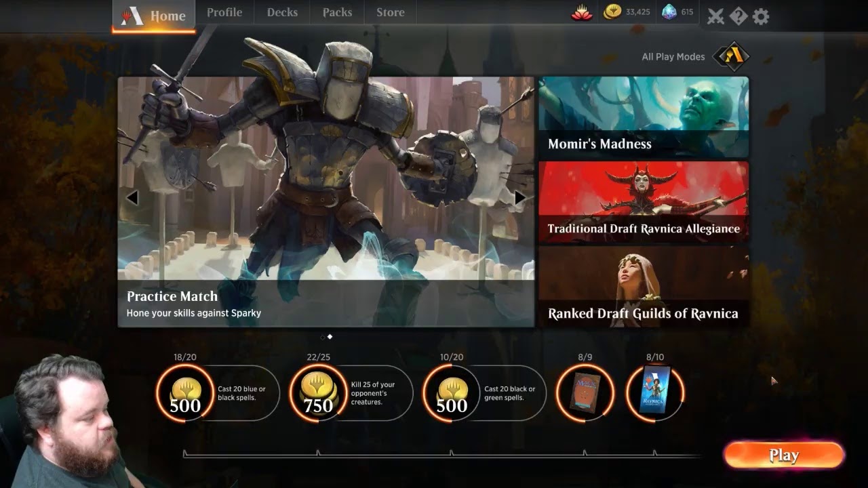Click the second carousel page dot

tap(330, 337)
